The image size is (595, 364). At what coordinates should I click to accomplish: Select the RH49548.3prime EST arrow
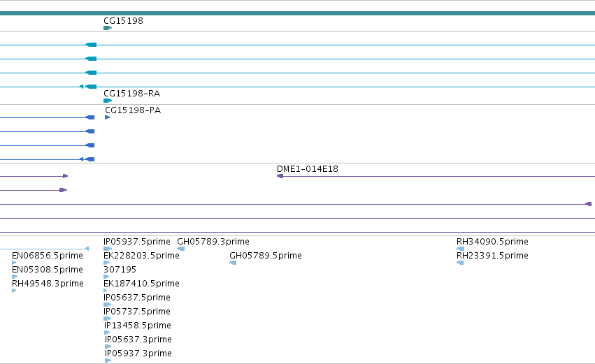pyautogui.click(x=14, y=291)
